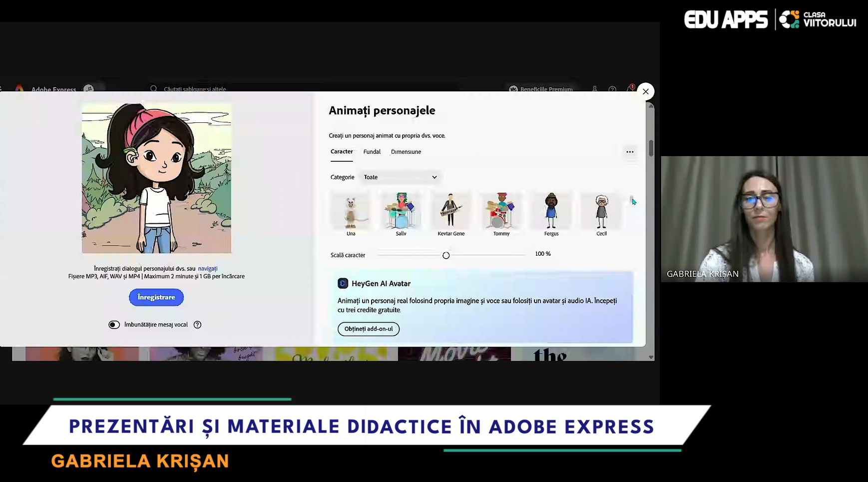This screenshot has width=868, height=482.
Task: Click the Înregistrare button
Action: pyautogui.click(x=156, y=297)
